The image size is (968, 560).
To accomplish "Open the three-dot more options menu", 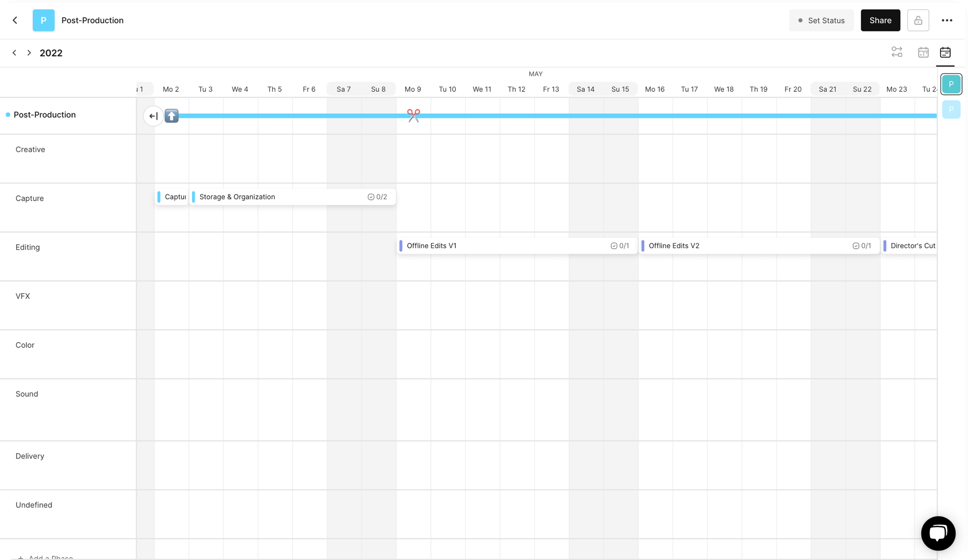I will tap(947, 20).
